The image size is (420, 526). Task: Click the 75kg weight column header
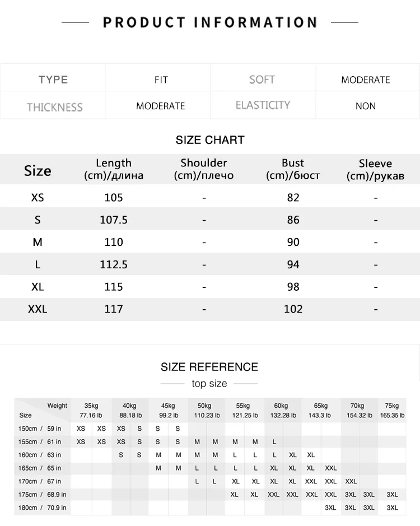[392, 410]
